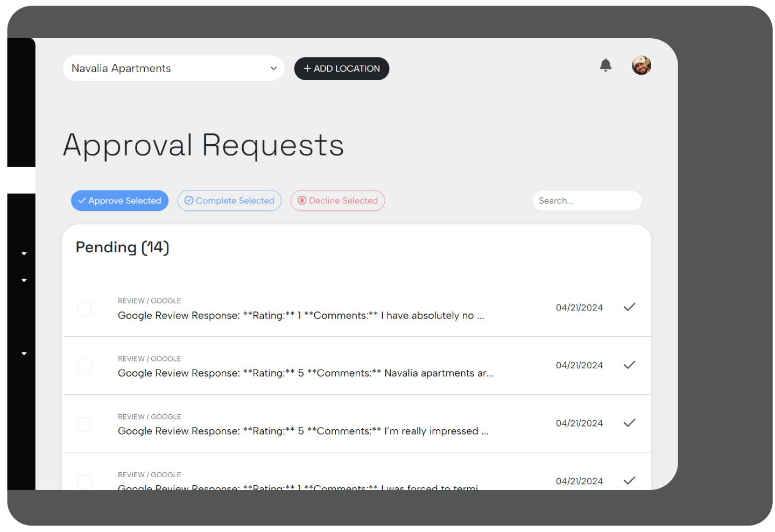Screen dimensions: 775x532
Task: Check the box for "I'm really impressed" review
Action: pos(84,424)
